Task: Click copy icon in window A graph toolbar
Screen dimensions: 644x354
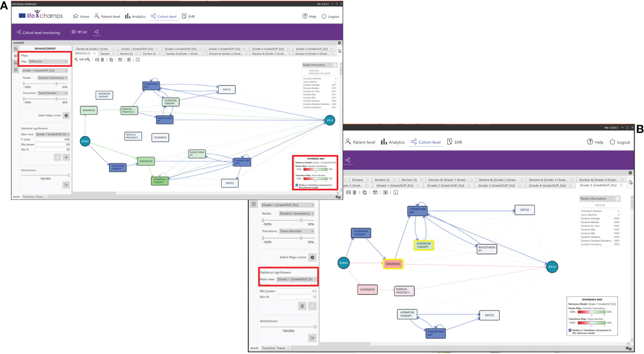Action: click(111, 59)
